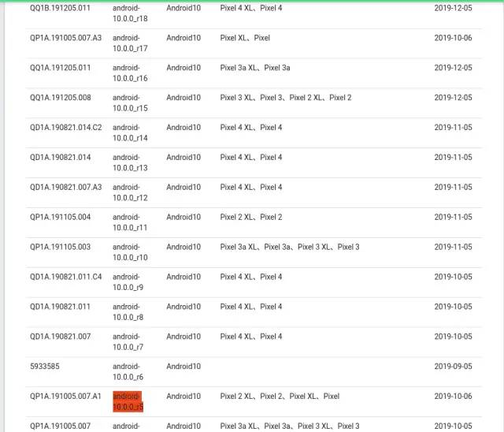This screenshot has width=504, height=432.
Task: Click the 2019-09-05 date cell
Action: 453,367
